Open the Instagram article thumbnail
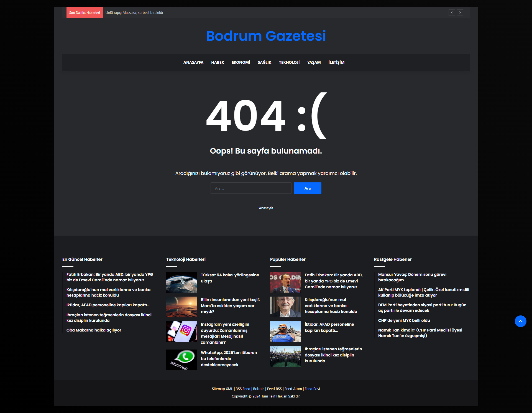The width and height of the screenshot is (532, 413). (x=181, y=332)
